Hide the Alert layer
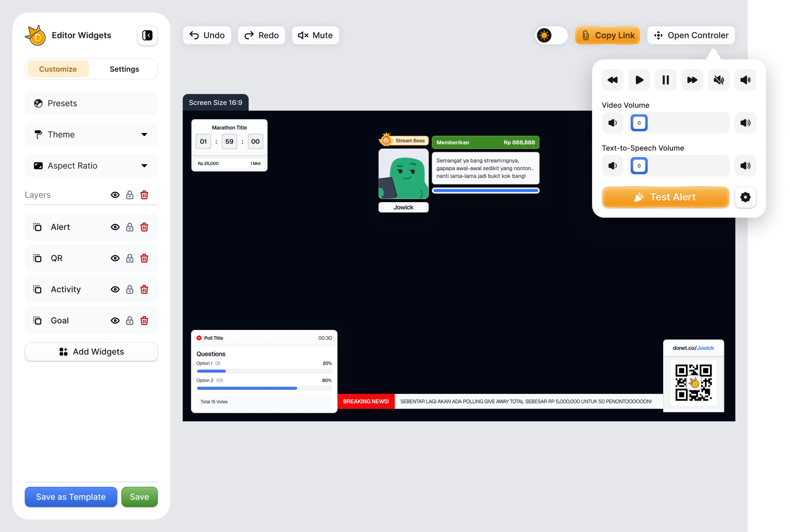Image resolution: width=790 pixels, height=532 pixels. (115, 227)
